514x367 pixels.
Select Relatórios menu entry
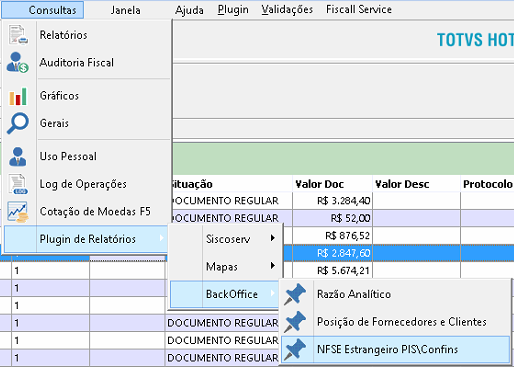point(87,35)
